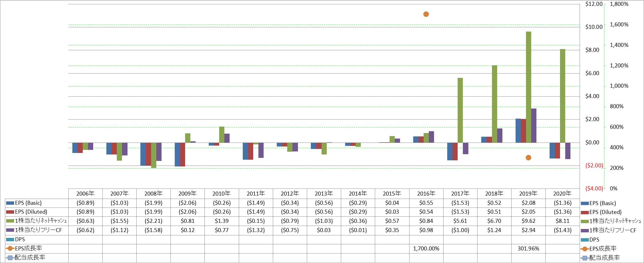644x263 pixels.
Task: Select the green net cash bar for 2017
Action: [460, 110]
